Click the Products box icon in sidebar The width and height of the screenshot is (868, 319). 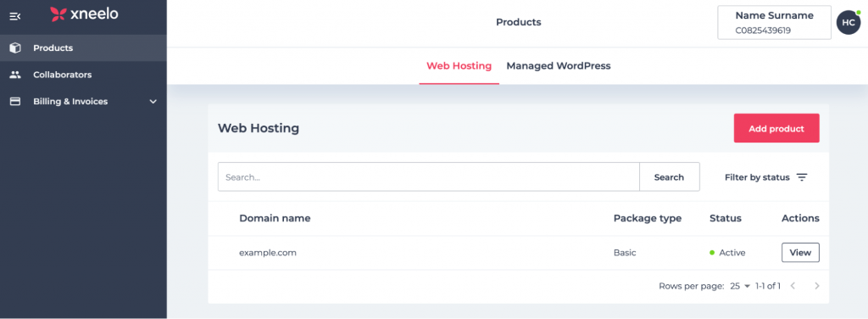[15, 48]
